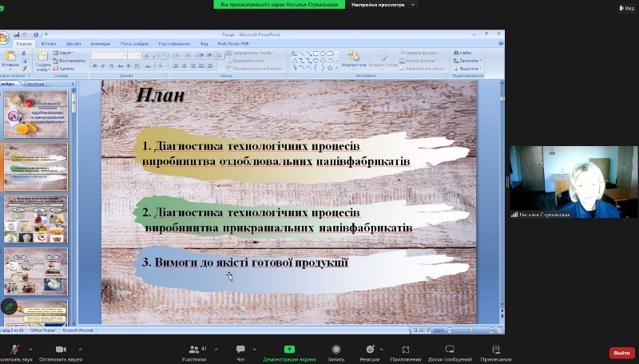Open Заливка фигуры shape fill dropdown
The width and height of the screenshot is (639, 364).
click(x=419, y=53)
